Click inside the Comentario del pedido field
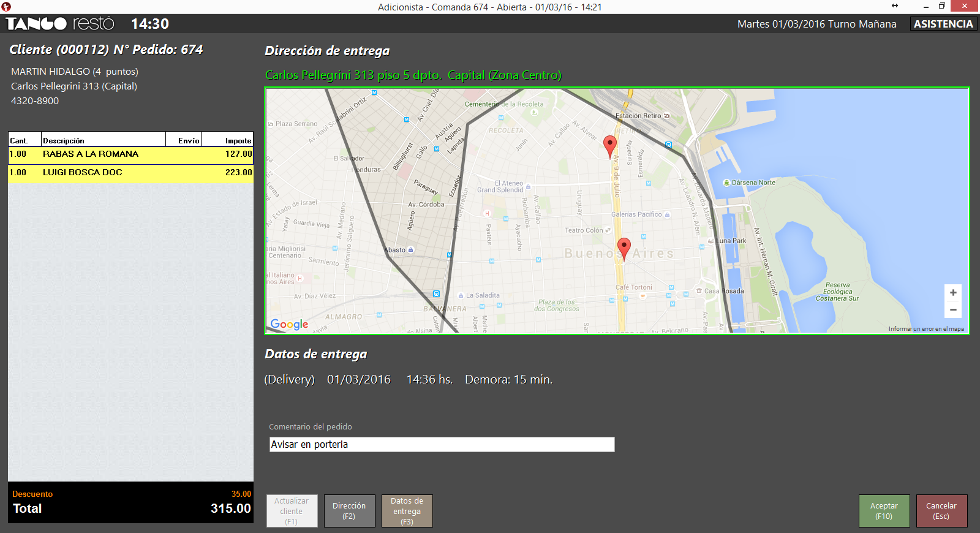980x533 pixels. click(x=441, y=445)
